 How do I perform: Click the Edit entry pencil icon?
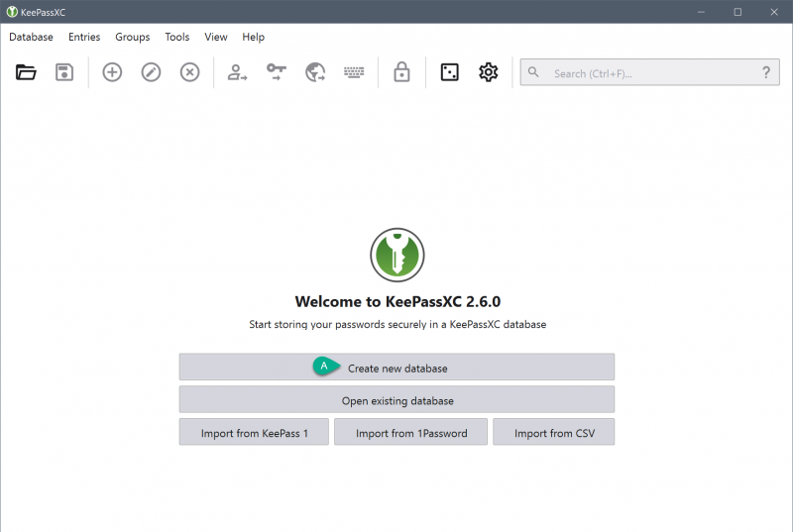point(151,72)
